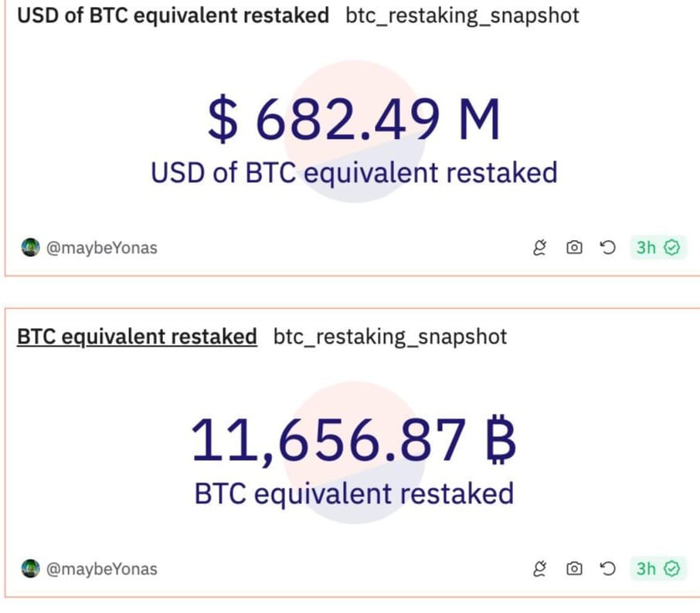Click 3h freshness badge in USD restaked panel
Screen dimensions: 700x613
[657, 247]
